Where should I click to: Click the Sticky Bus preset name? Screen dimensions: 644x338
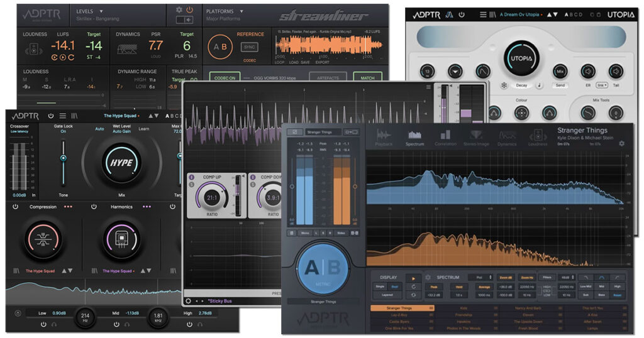coord(220,301)
